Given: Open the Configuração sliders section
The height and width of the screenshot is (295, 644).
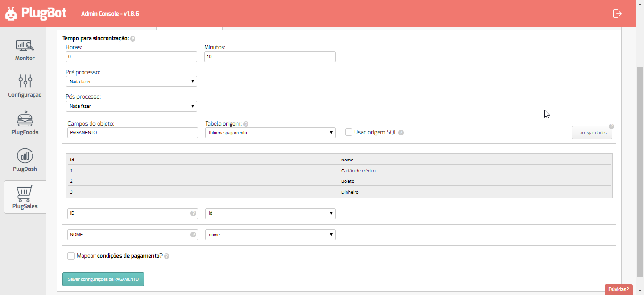Looking at the screenshot, I should click(x=25, y=86).
